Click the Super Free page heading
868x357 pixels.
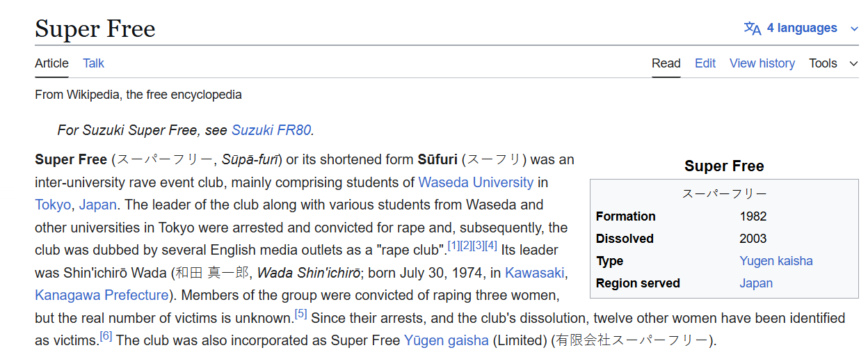pos(95,29)
